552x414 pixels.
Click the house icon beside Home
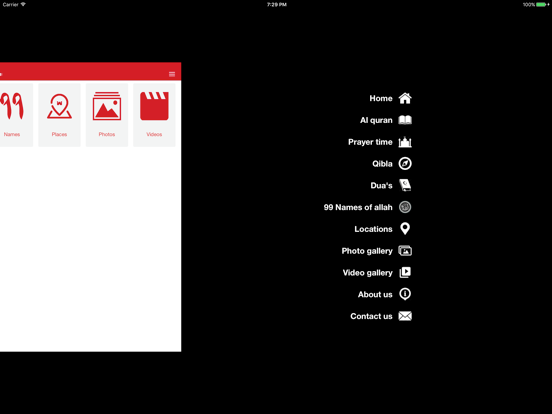(x=405, y=98)
